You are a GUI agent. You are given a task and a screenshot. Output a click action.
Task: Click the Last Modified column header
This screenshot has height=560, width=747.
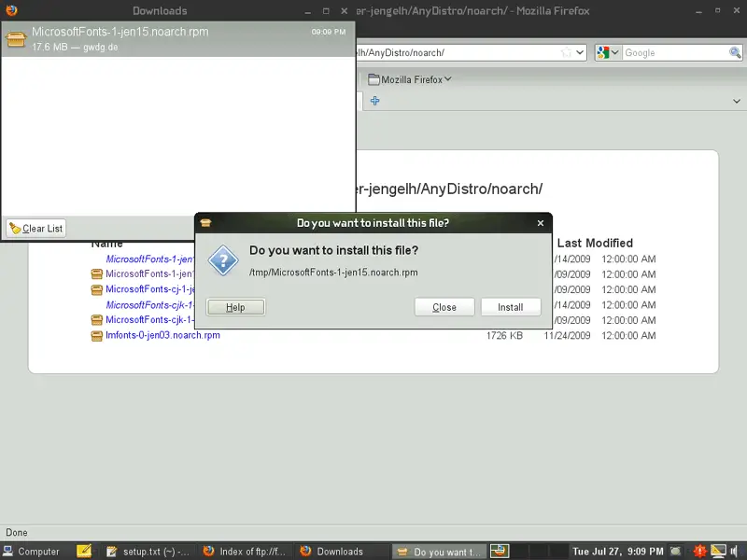tap(595, 243)
